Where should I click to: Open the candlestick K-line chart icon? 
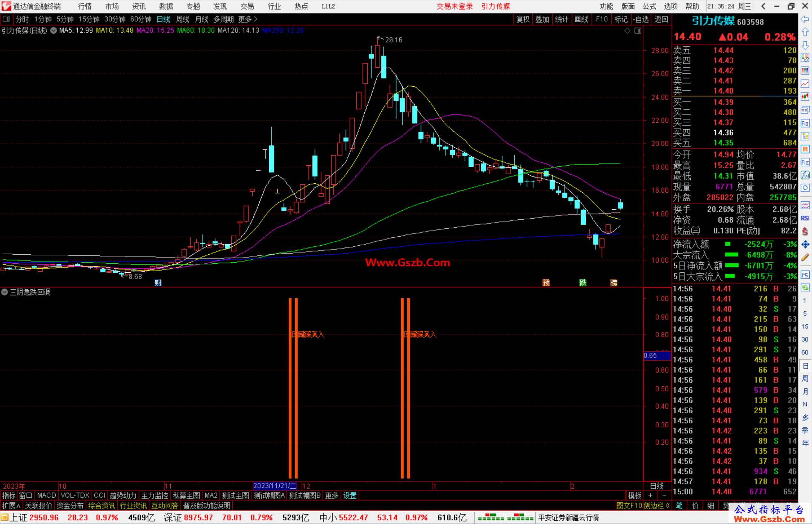point(805,97)
